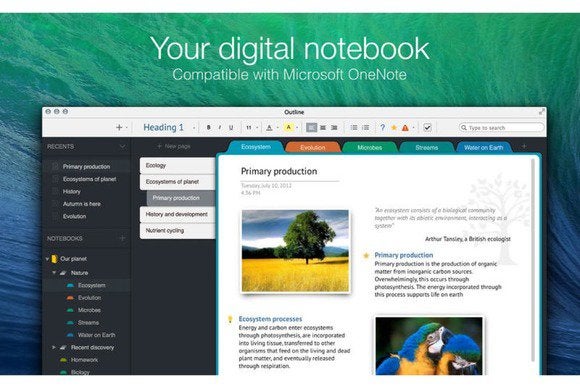Collapse the Our planet notebook

(x=47, y=259)
